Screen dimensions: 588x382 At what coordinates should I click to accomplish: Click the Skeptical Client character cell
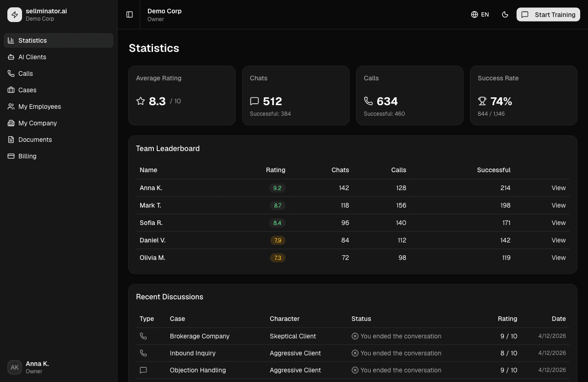tap(293, 336)
